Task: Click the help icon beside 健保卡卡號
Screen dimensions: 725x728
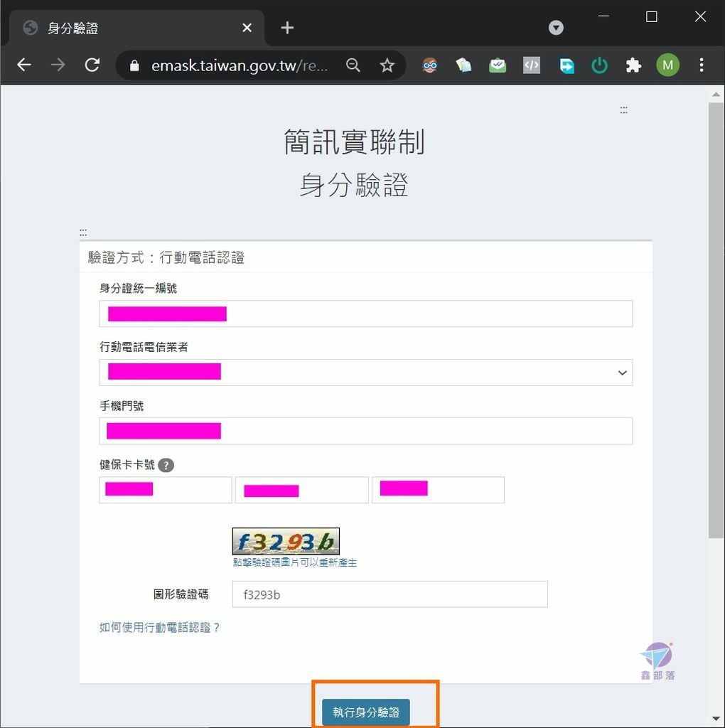Action: (x=166, y=465)
